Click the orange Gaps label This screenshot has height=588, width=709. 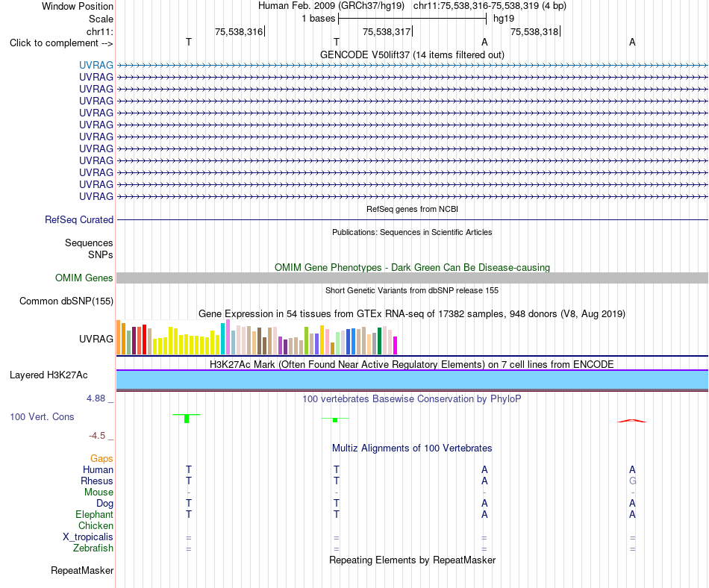(101, 459)
